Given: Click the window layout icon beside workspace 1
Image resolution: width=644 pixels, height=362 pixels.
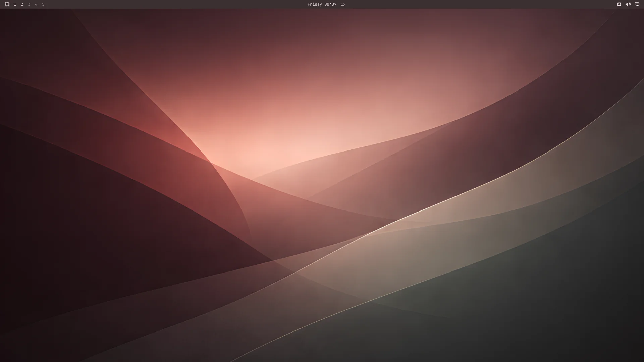Looking at the screenshot, I should pos(7,4).
